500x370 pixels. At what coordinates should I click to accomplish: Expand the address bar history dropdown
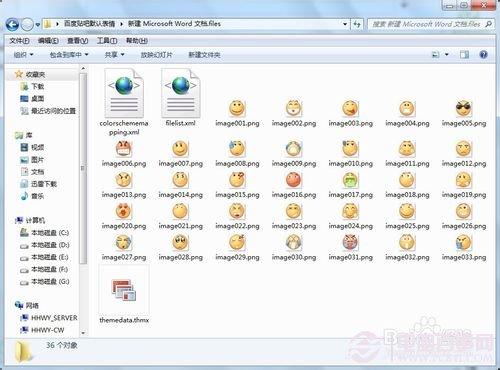coord(345,24)
